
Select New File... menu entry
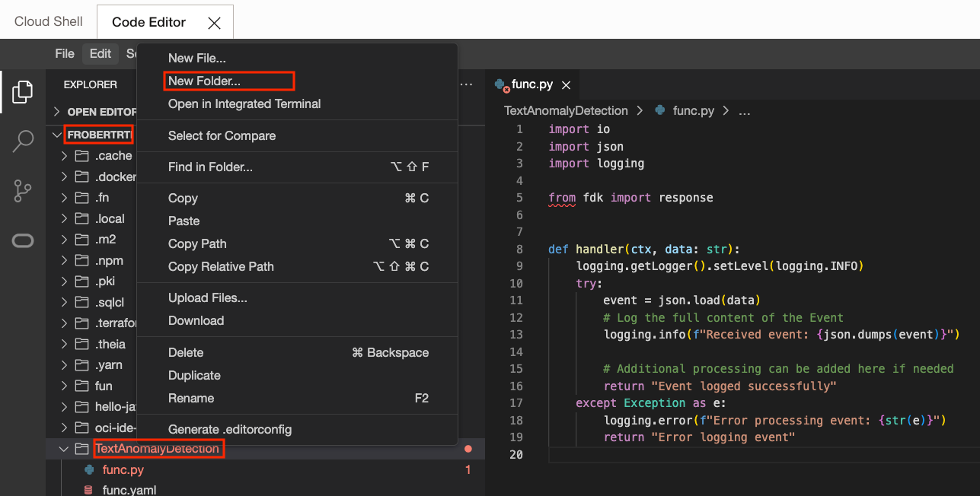[x=196, y=58]
